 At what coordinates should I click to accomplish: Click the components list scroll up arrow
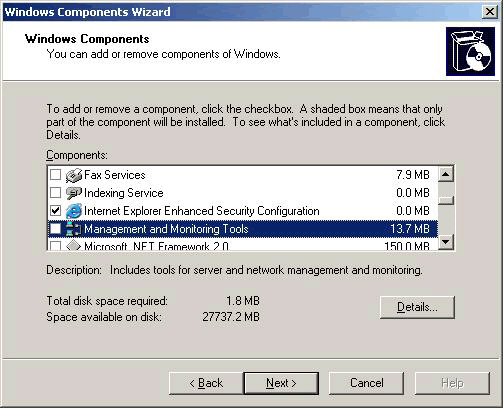[x=446, y=174]
